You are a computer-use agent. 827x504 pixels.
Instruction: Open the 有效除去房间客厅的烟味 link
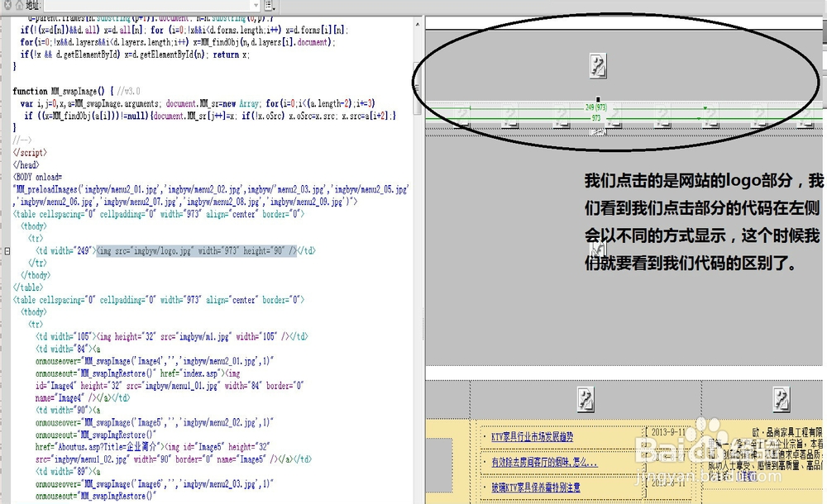544,463
